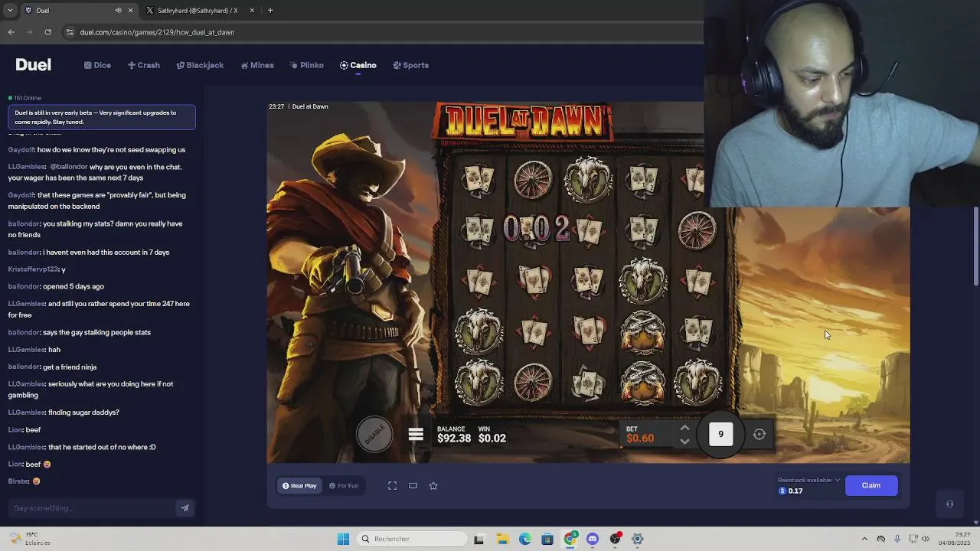Viewport: 980px width, 551px height.
Task: Reload the current page
Action: [47, 32]
